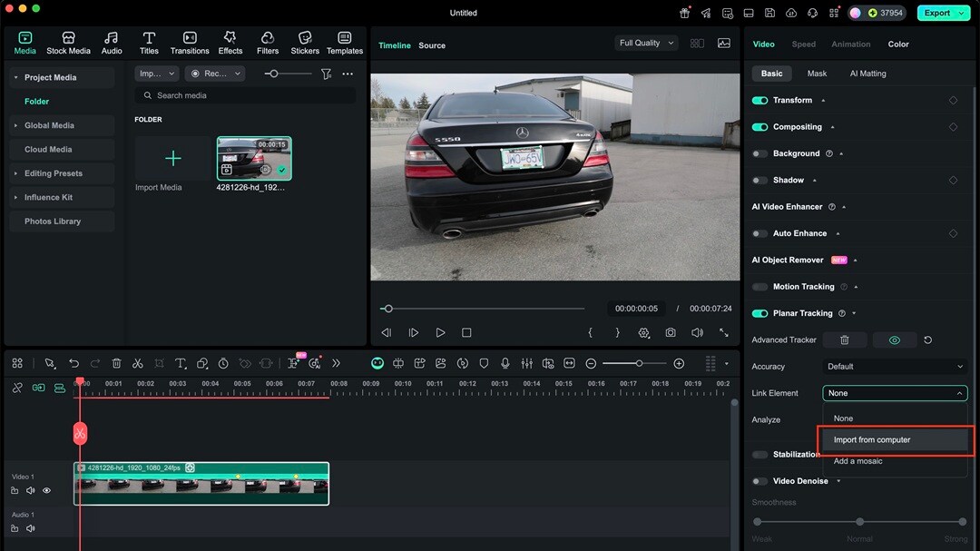
Task: Click the Export button
Action: tap(937, 13)
